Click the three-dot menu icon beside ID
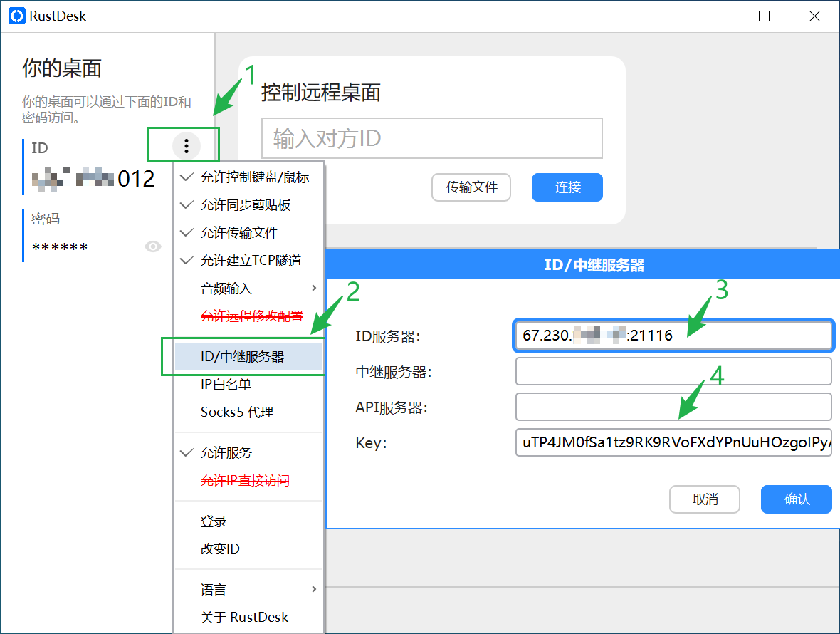 tap(187, 146)
